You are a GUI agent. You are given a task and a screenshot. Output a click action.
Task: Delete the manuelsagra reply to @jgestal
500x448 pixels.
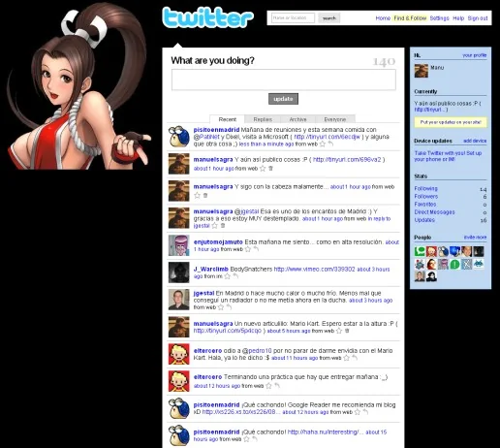click(x=223, y=226)
